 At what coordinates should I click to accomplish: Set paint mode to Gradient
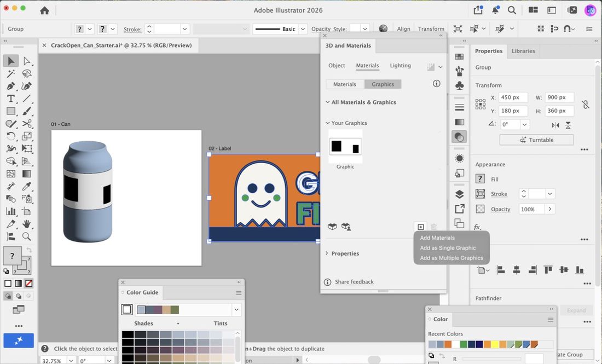(18, 284)
